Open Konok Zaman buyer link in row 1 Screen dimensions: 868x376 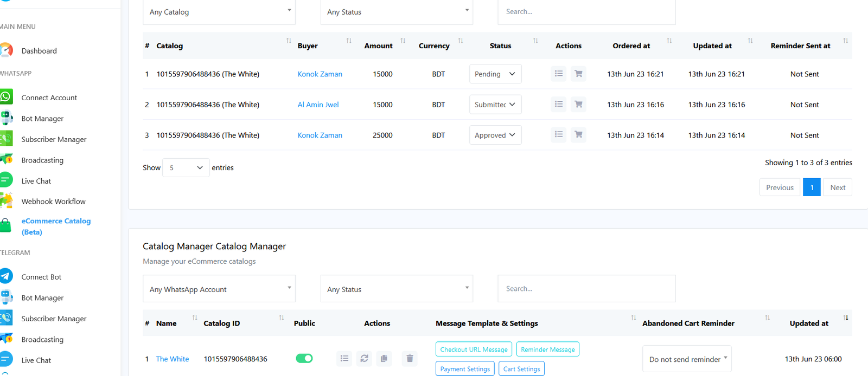click(x=320, y=74)
